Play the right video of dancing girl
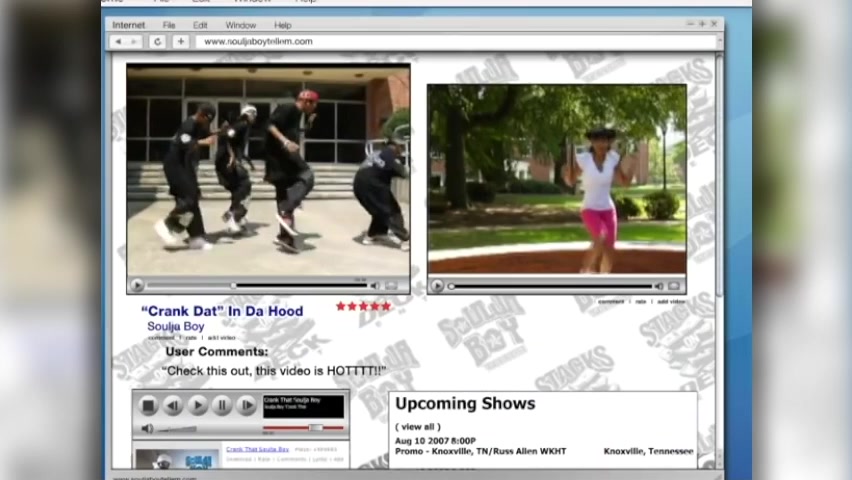This screenshot has width=852, height=480. click(437, 286)
